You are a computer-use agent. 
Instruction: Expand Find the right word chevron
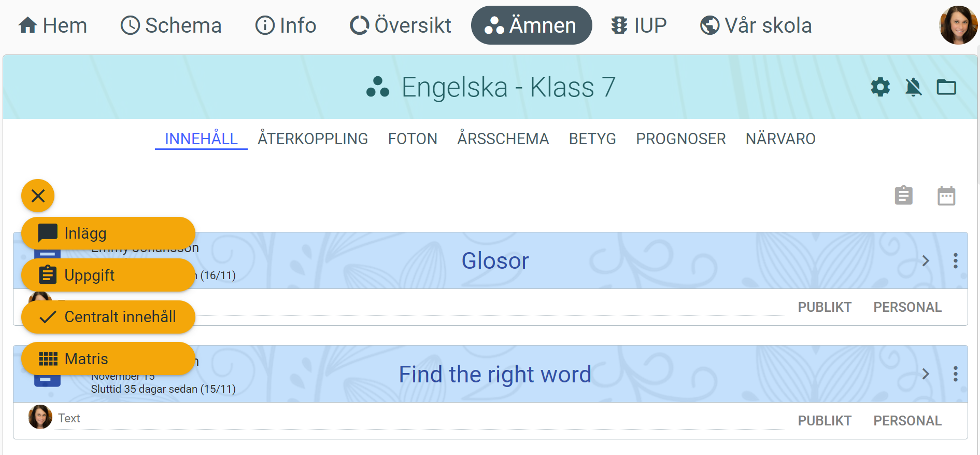point(926,374)
